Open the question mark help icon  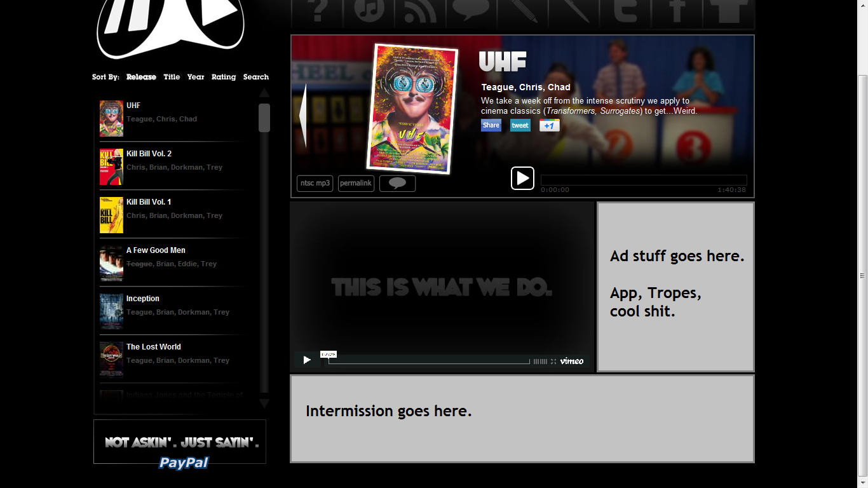pos(316,13)
